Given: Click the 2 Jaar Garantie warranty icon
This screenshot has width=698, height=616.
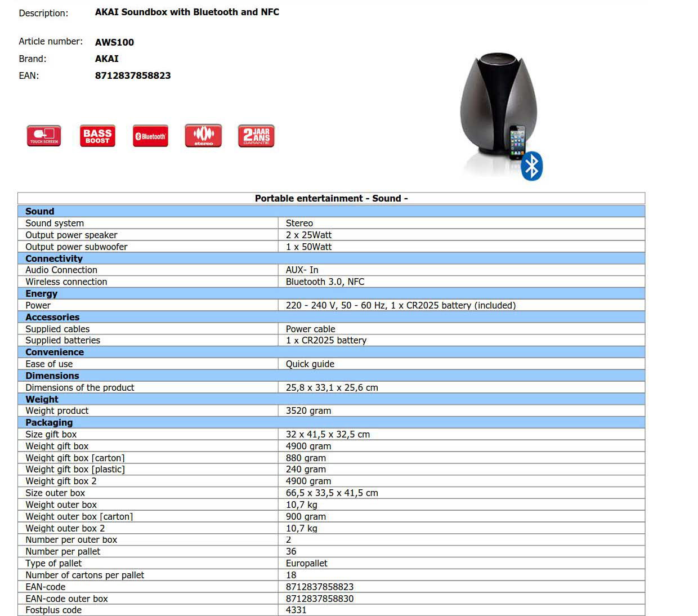Looking at the screenshot, I should (256, 136).
